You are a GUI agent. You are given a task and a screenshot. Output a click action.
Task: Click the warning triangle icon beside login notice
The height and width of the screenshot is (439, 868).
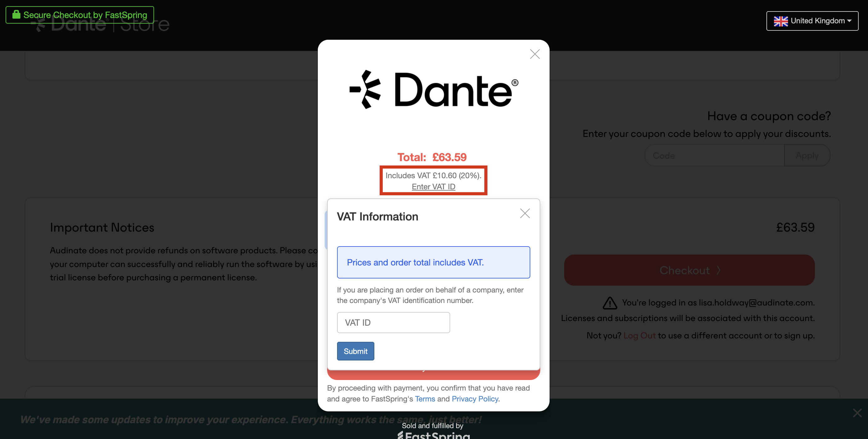tap(610, 303)
